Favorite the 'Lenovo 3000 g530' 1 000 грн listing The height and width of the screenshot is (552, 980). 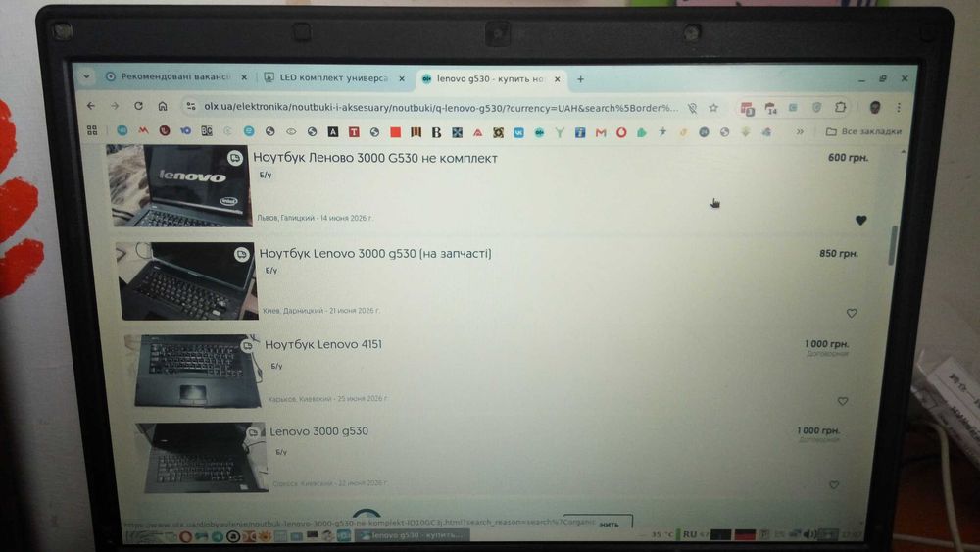click(x=834, y=484)
